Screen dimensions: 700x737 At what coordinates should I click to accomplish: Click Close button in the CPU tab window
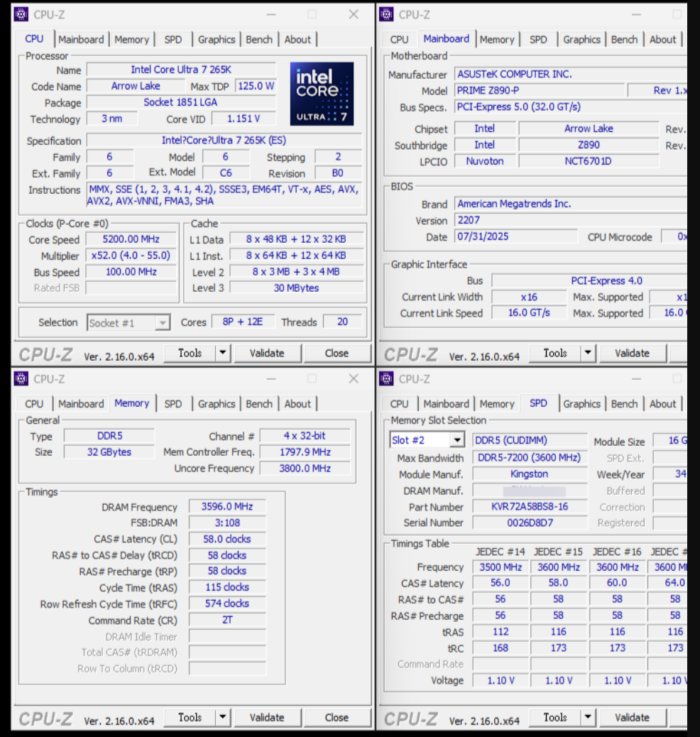[337, 353]
